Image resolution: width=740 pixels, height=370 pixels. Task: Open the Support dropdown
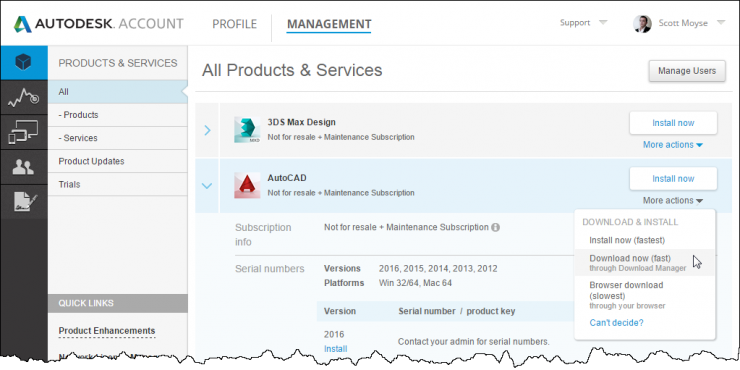coord(583,23)
